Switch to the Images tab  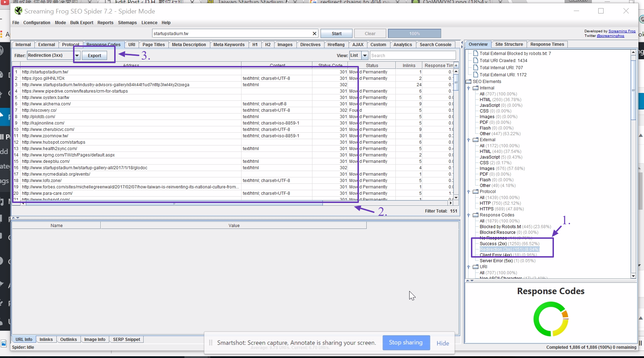pos(285,45)
